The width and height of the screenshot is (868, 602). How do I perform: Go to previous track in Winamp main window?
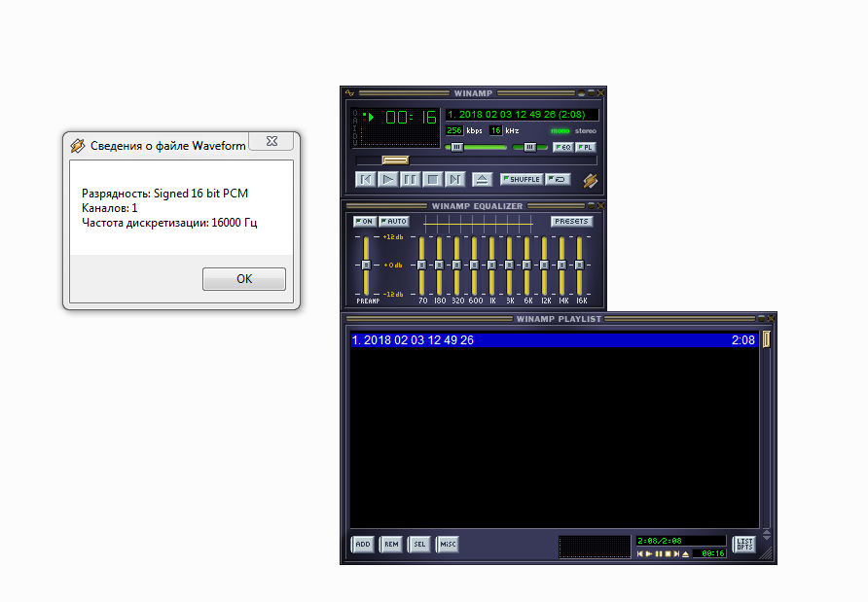(365, 179)
